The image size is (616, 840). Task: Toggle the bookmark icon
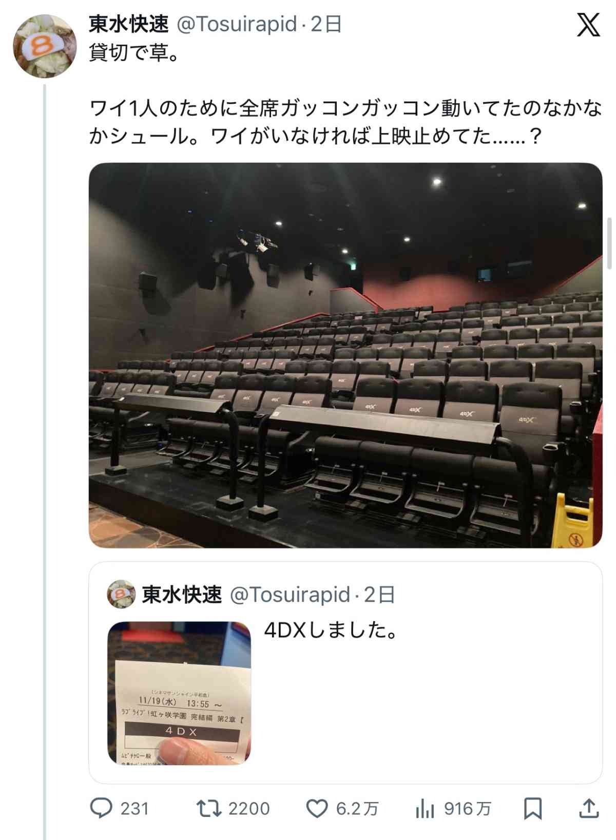(x=532, y=809)
